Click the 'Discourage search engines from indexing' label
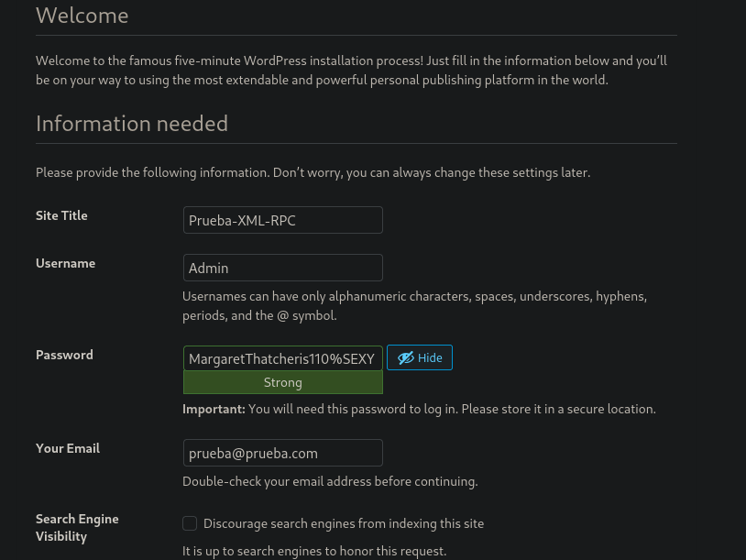The height and width of the screenshot is (560, 746). click(x=343, y=523)
